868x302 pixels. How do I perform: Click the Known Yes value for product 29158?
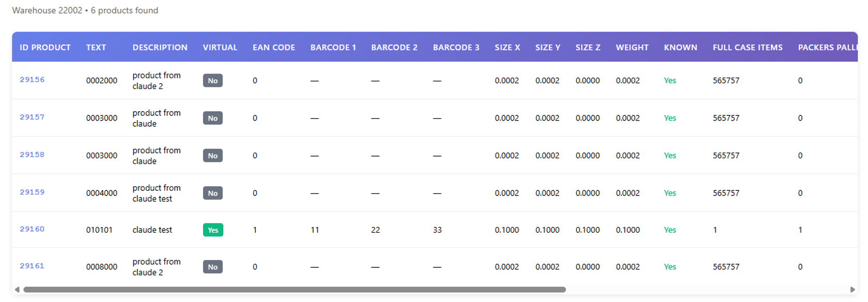tap(670, 156)
